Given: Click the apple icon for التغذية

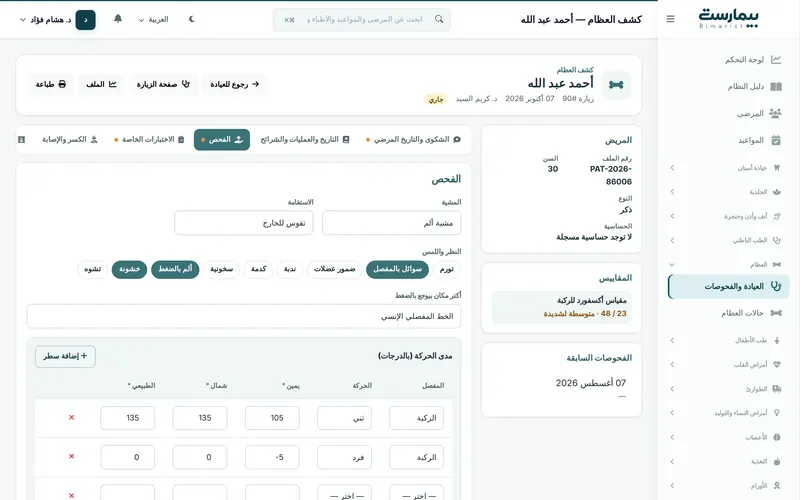Looking at the screenshot, I should click(x=777, y=461).
